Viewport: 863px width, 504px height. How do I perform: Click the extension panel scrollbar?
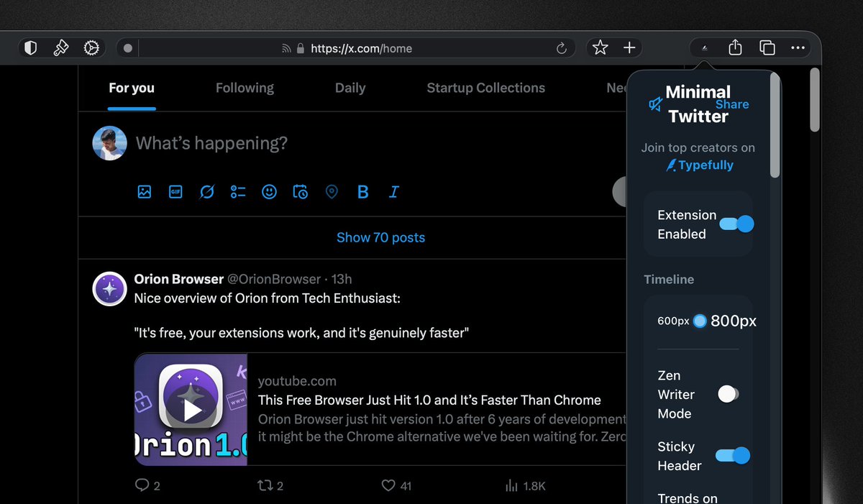tap(775, 126)
